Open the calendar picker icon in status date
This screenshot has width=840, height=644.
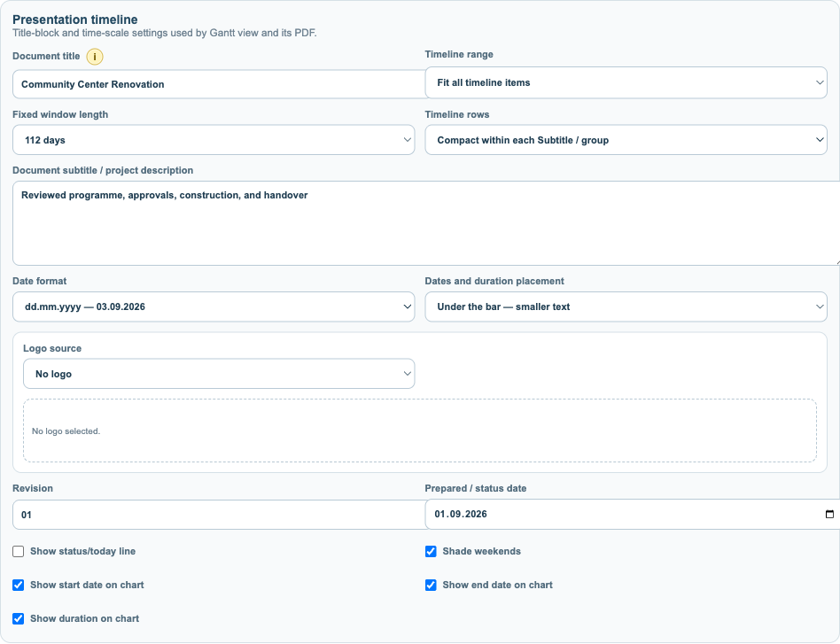point(829,514)
